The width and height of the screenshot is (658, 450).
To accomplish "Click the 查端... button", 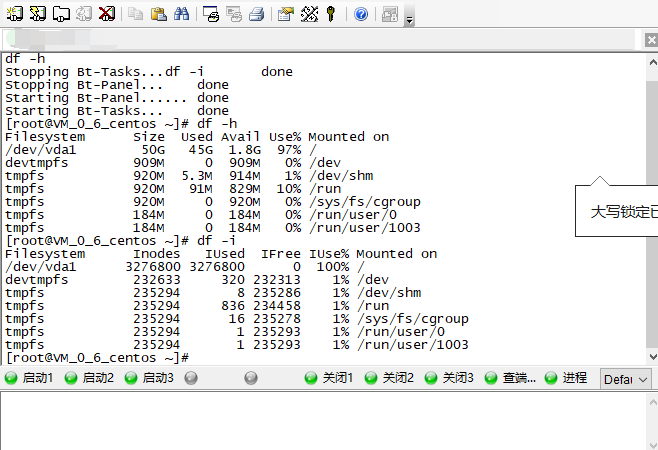I will [510, 378].
